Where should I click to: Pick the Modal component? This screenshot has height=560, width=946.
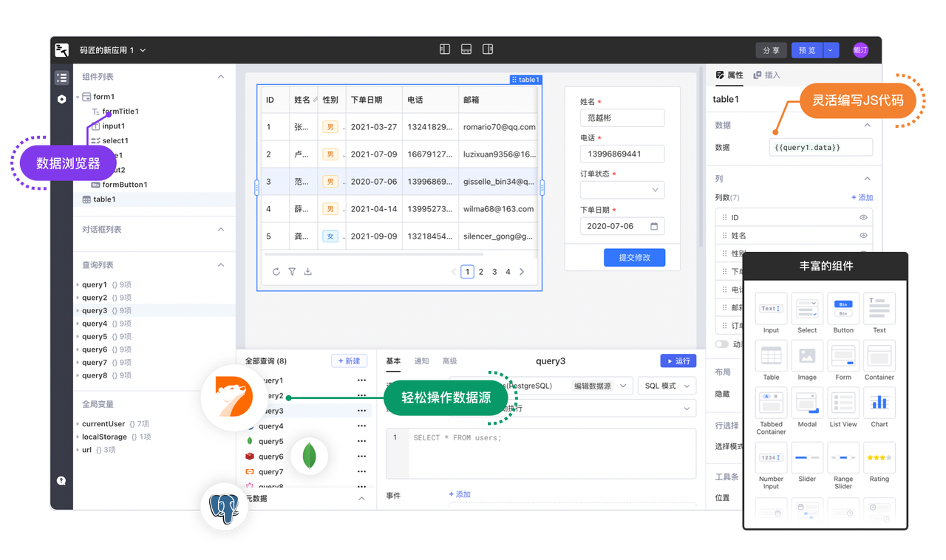(x=807, y=409)
